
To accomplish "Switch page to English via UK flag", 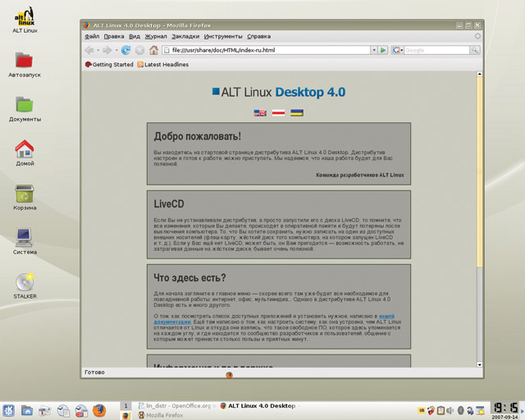I will point(260,113).
